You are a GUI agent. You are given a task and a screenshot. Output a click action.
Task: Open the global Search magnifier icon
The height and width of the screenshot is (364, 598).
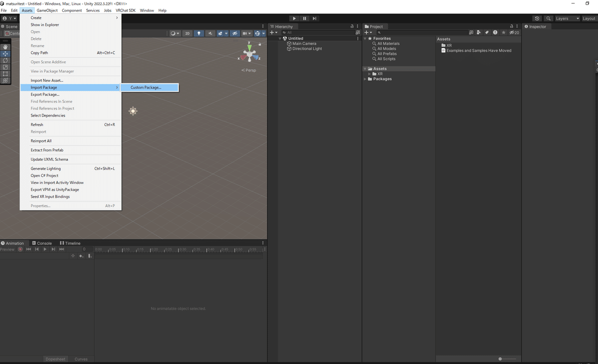(548, 18)
